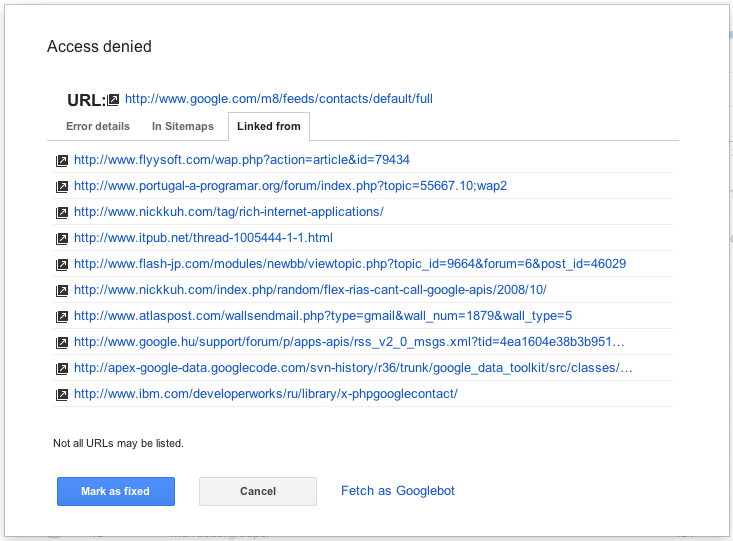This screenshot has width=733, height=541.
Task: Follow the ibm.com developerworks link text
Action: 265,394
